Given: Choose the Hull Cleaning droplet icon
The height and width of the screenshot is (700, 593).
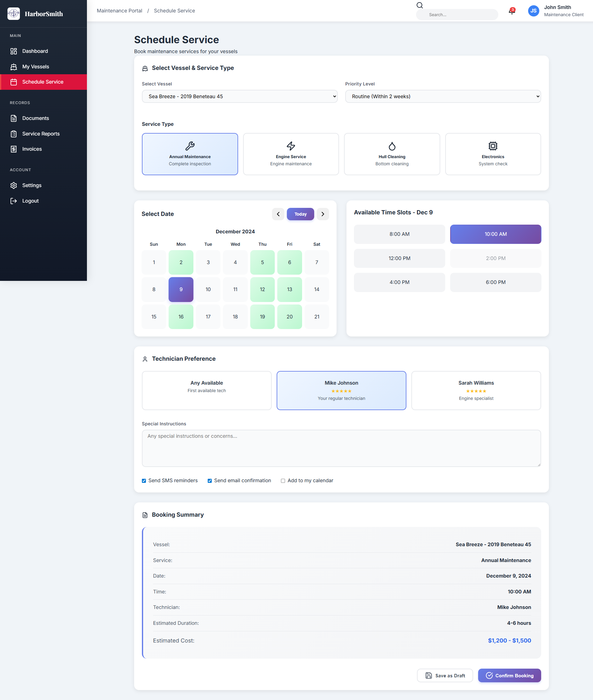Looking at the screenshot, I should coord(392,146).
